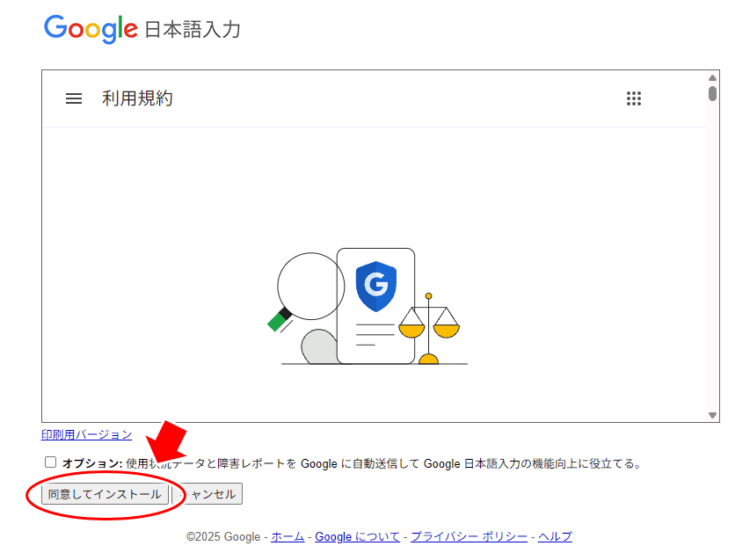750x553 pixels.
Task: Click the 利用規約 heading text
Action: click(x=137, y=99)
